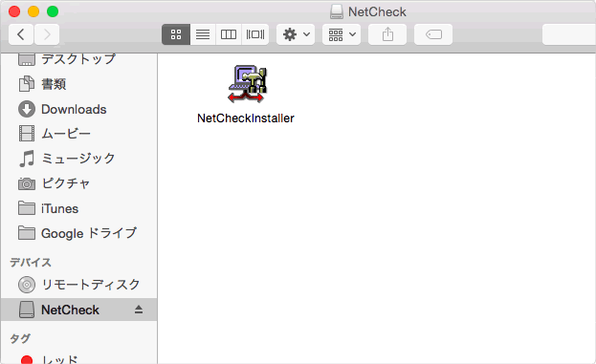Open the gear action menu
The height and width of the screenshot is (364, 596).
(x=296, y=34)
